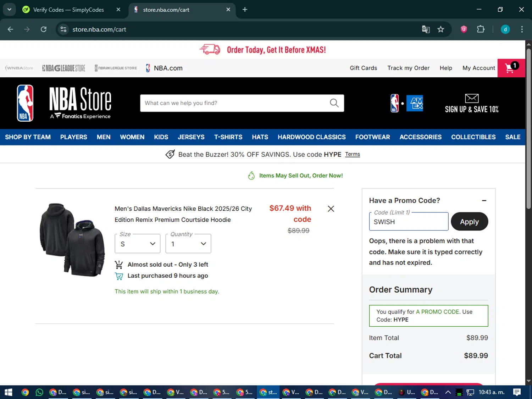Apply the promo code
This screenshot has height=399, width=532.
469,222
